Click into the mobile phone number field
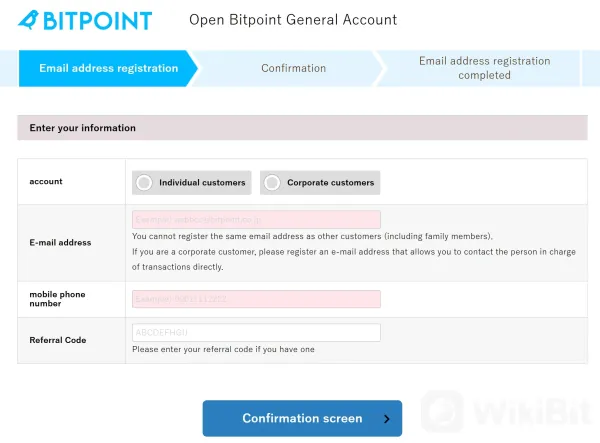This screenshot has width=600, height=443. pos(256,299)
